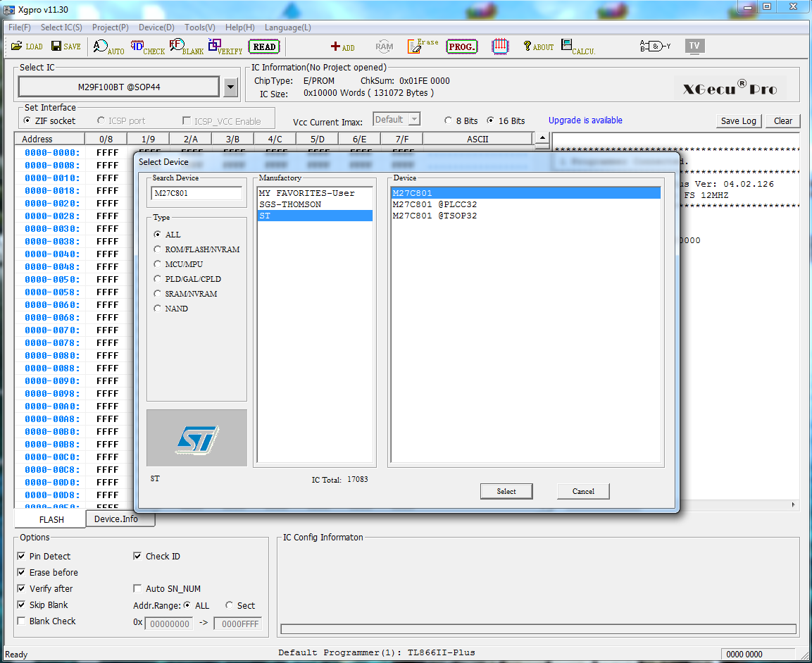Click the Select button in dialog
Screen dimensions: 812x663
tap(506, 491)
